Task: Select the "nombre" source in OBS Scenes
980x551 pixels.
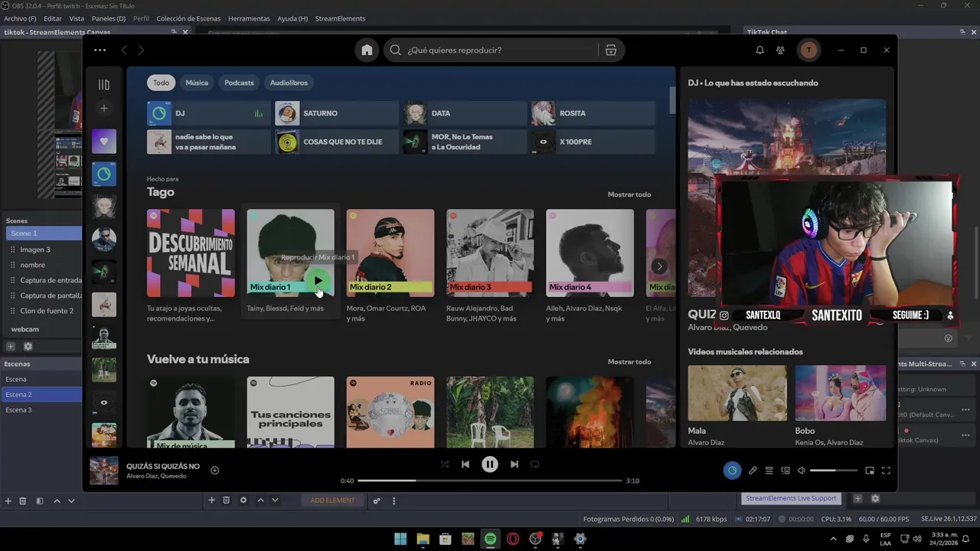Action: coord(33,265)
